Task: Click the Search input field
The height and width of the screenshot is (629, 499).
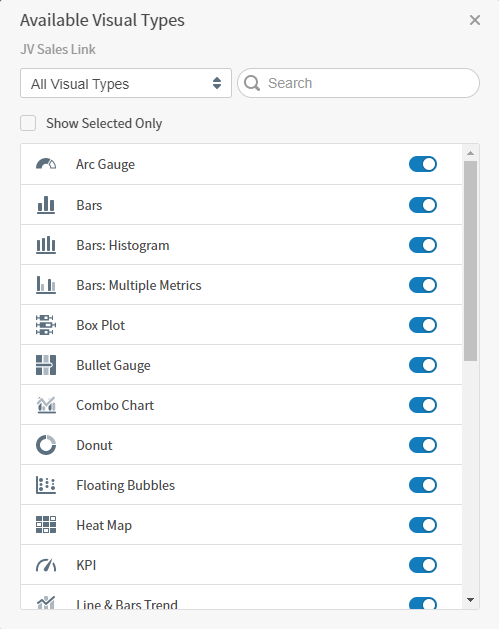Action: 358,83
